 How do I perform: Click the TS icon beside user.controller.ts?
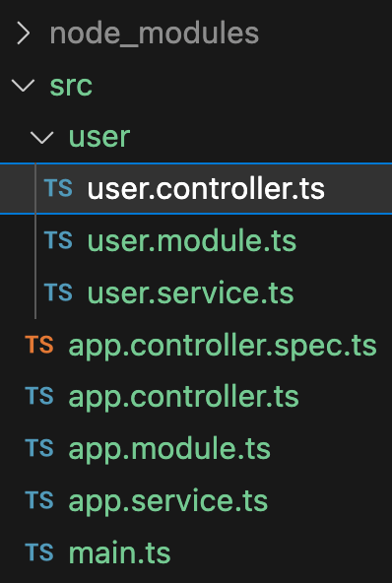point(58,188)
